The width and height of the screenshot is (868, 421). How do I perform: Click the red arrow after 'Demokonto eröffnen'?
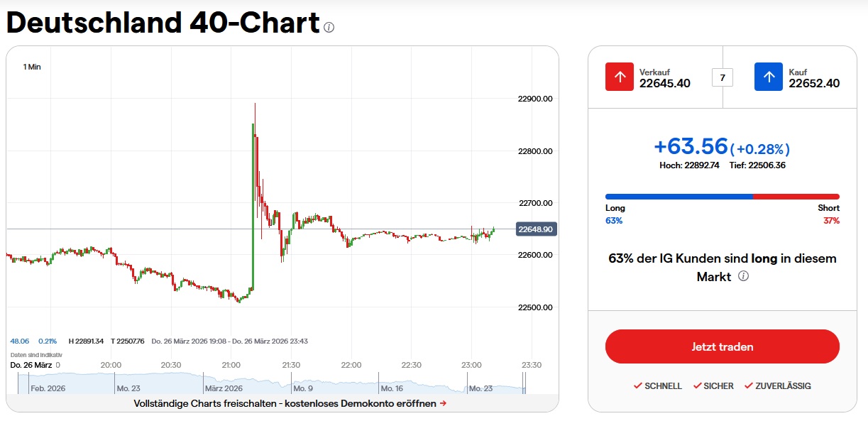pyautogui.click(x=443, y=403)
